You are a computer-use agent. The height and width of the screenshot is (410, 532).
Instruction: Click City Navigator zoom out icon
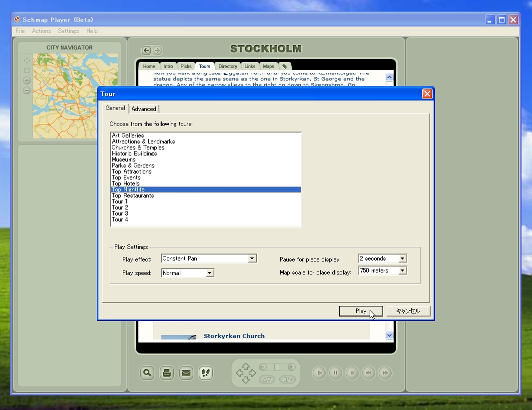point(27,90)
